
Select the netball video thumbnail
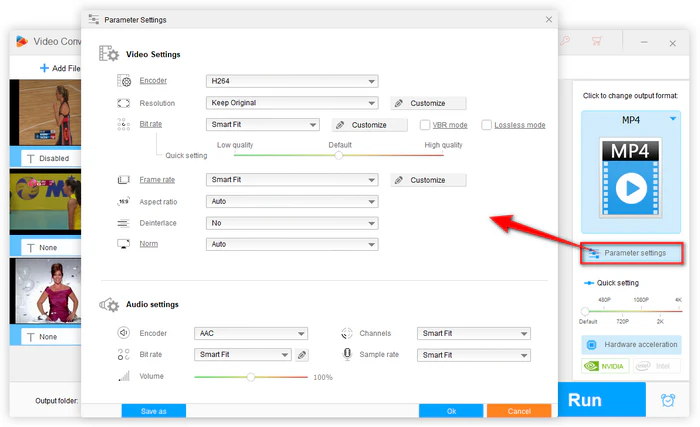(45, 113)
